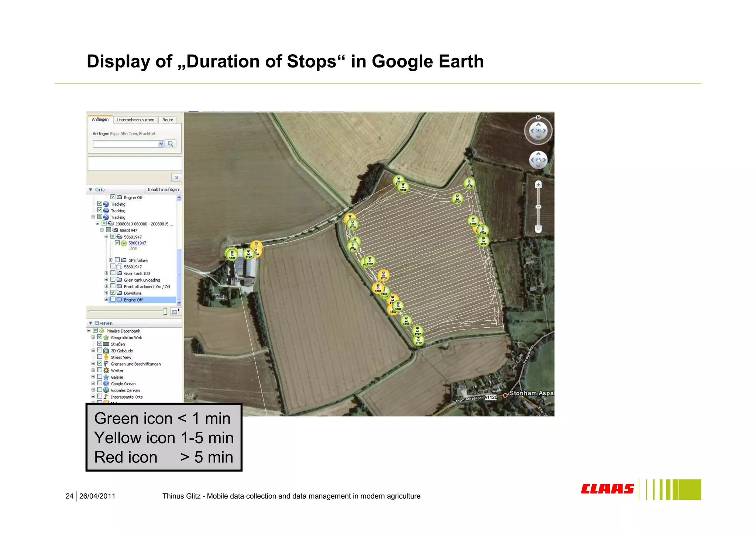The width and height of the screenshot is (756, 534).
Task: Click the hand move joystick control
Action: (x=538, y=160)
